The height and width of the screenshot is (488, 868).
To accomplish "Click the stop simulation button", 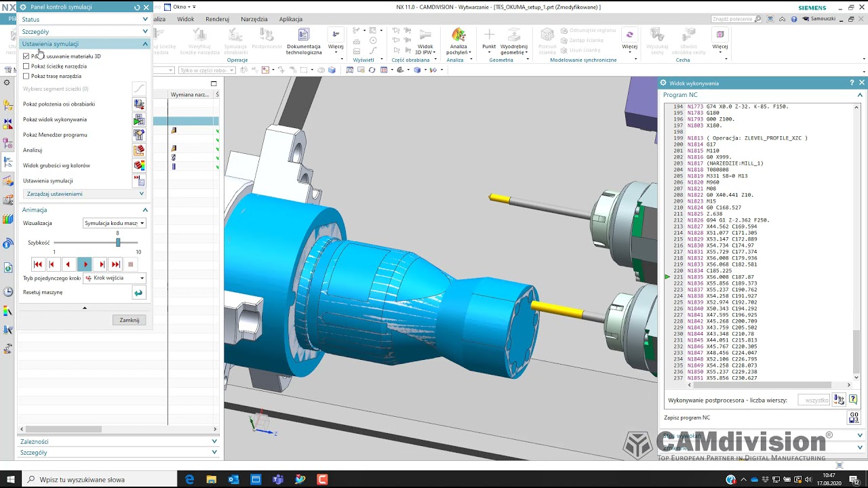I will (x=130, y=264).
